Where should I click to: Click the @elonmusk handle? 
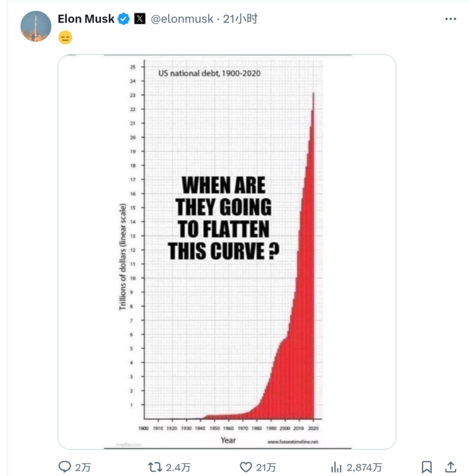coord(182,19)
